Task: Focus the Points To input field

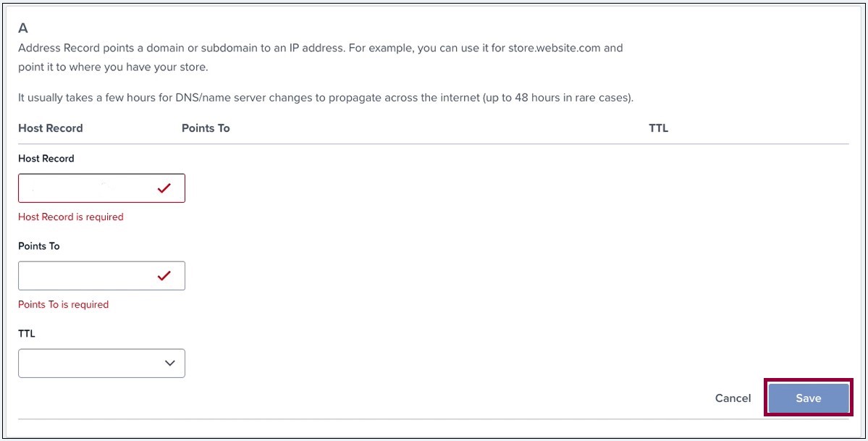Action: [x=101, y=276]
